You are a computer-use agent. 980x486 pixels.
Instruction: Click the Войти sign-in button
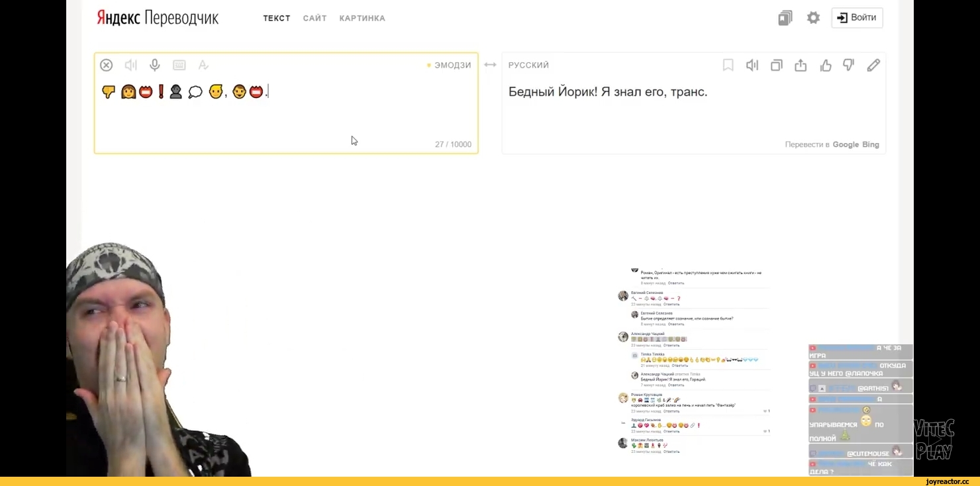(857, 18)
